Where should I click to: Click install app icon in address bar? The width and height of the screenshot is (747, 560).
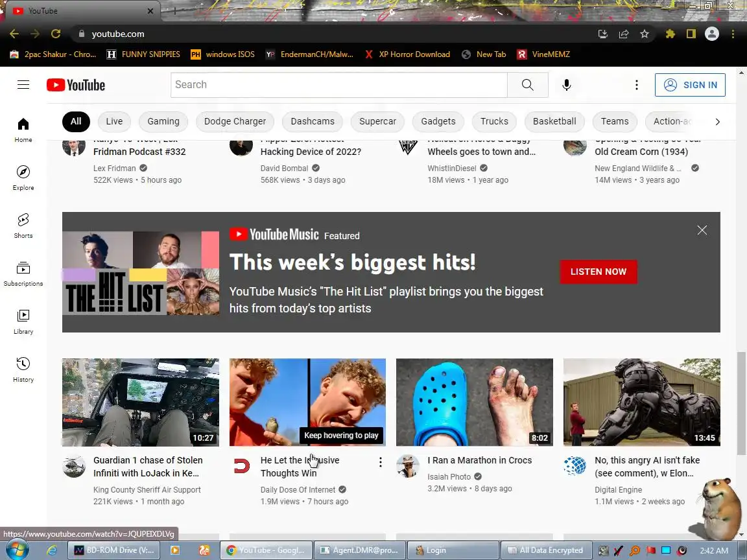coord(602,34)
